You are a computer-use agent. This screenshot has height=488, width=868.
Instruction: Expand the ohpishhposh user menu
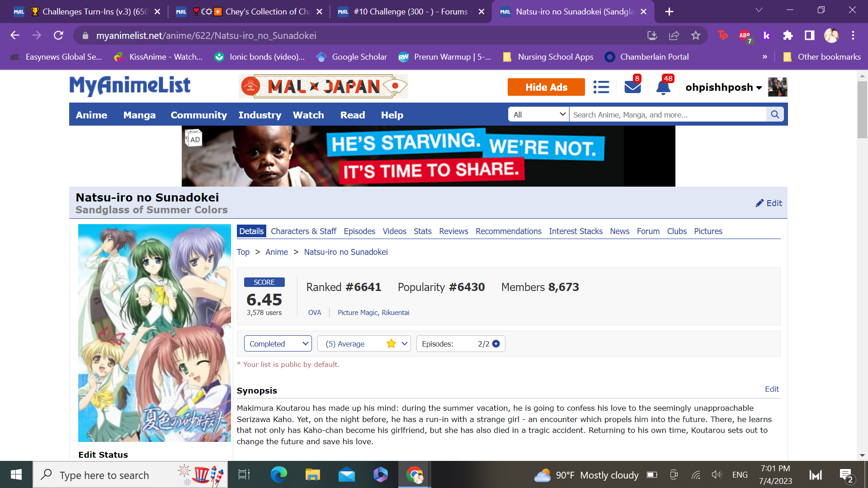(724, 87)
